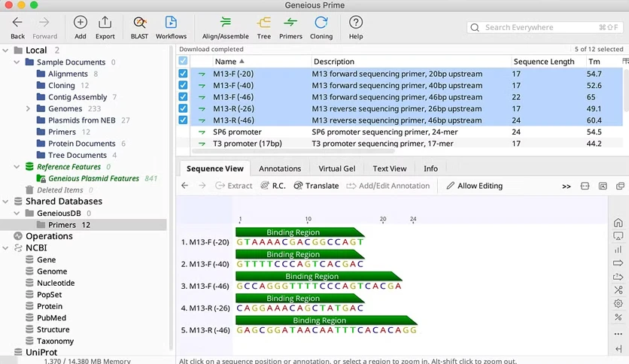The image size is (629, 364).
Task: Click the Extract sequence button
Action: point(234,186)
